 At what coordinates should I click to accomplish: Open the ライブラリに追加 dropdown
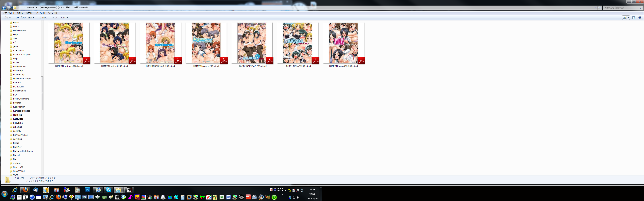pos(25,17)
